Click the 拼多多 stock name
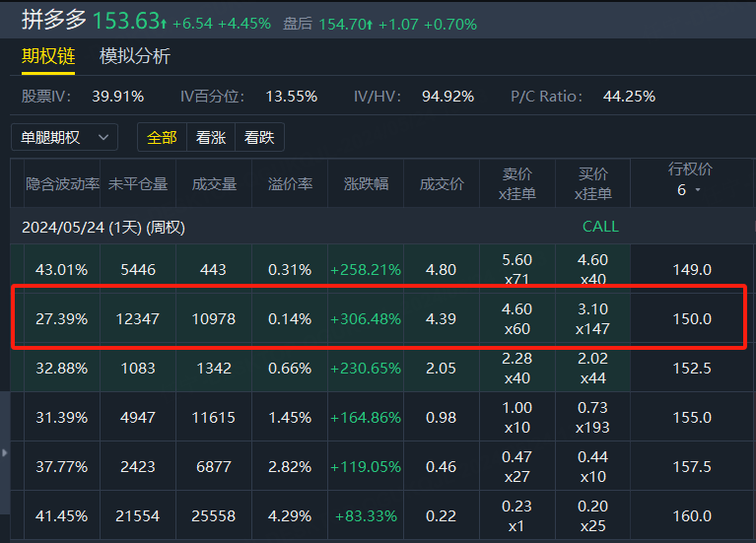 click(53, 21)
